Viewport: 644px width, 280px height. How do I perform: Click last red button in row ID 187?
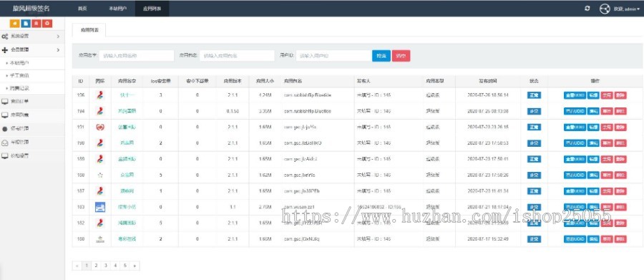[621, 190]
